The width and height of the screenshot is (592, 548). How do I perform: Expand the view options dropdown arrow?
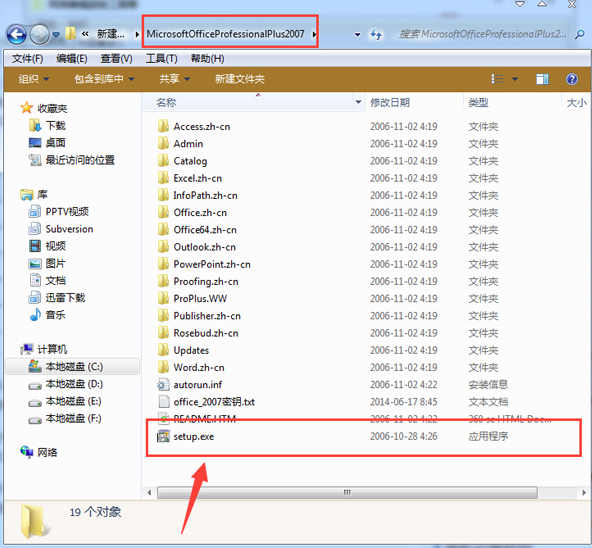pyautogui.click(x=515, y=79)
